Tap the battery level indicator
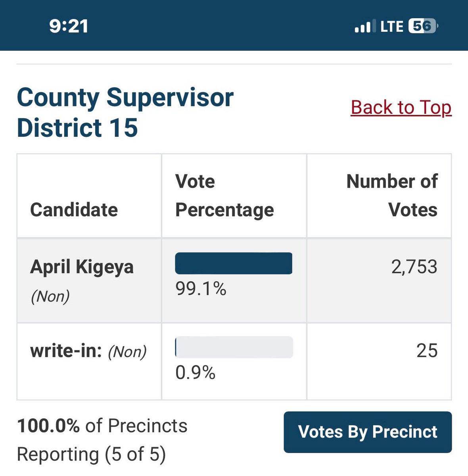The image size is (468, 476). (x=422, y=26)
